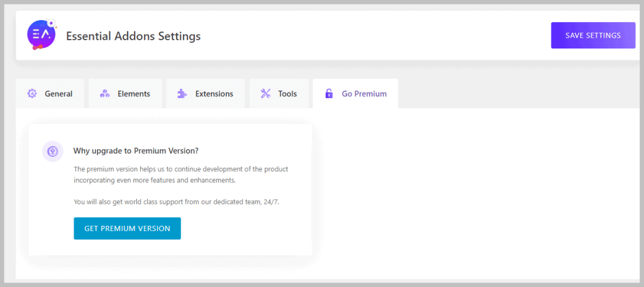Click the puzzle piece icon on Extensions
Screen dimensions: 644x287
coord(182,94)
